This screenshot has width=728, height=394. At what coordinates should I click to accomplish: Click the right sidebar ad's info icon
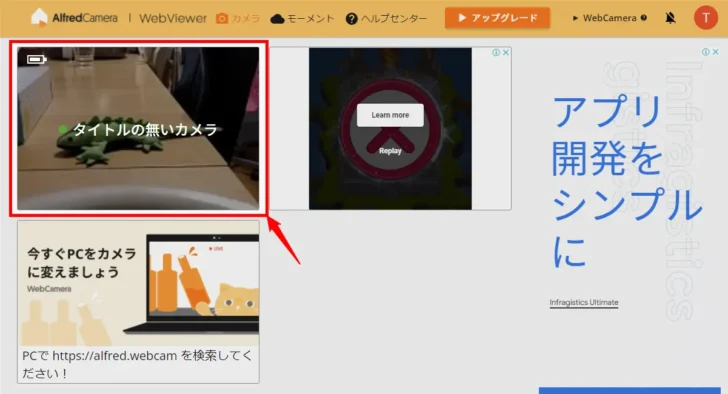[705, 52]
